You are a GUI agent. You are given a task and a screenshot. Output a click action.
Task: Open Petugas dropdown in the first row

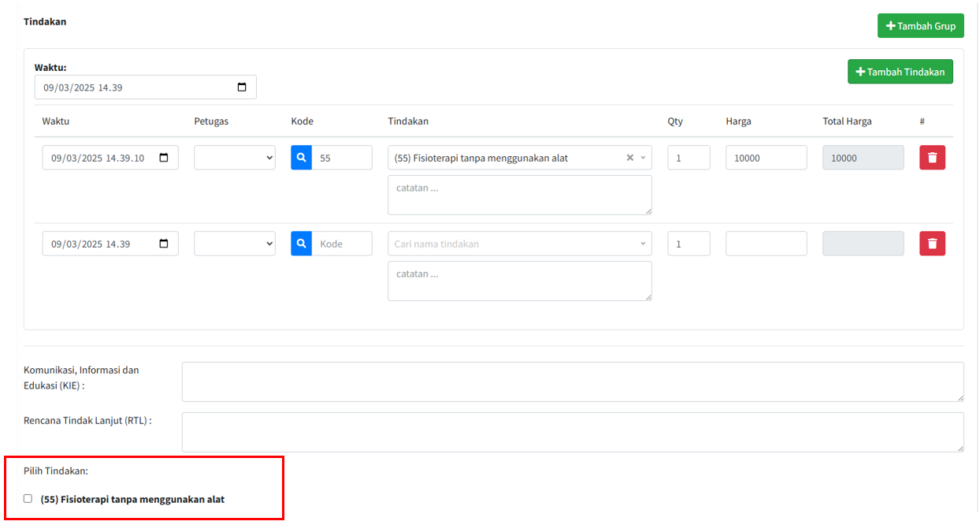pyautogui.click(x=234, y=158)
